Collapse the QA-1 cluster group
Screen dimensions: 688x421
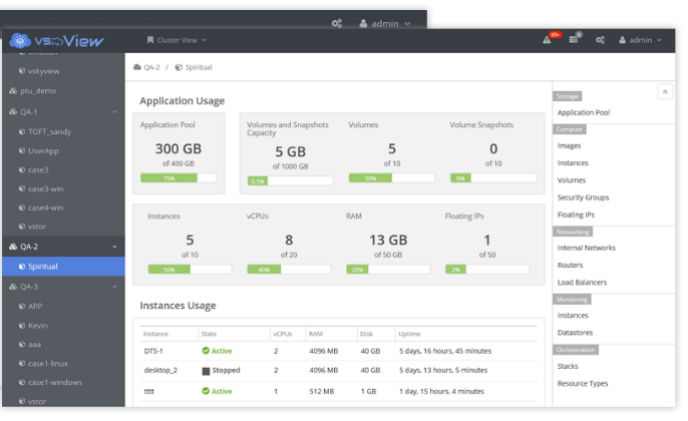[x=115, y=112]
